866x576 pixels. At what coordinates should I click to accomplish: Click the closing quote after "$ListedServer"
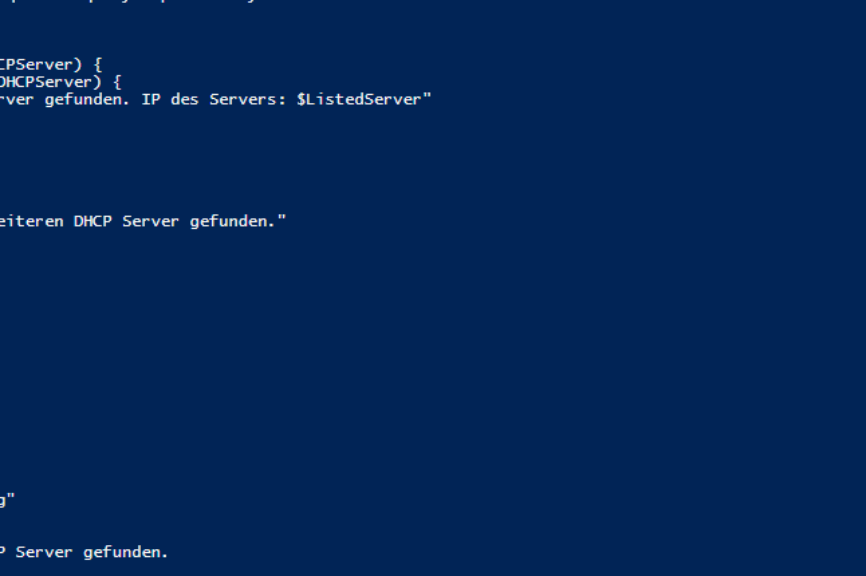[426, 96]
